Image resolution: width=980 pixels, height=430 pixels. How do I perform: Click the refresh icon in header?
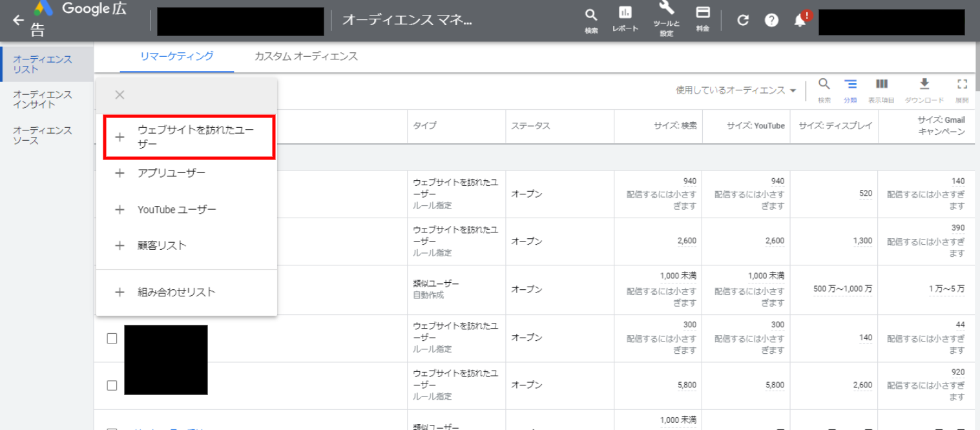pos(743,20)
